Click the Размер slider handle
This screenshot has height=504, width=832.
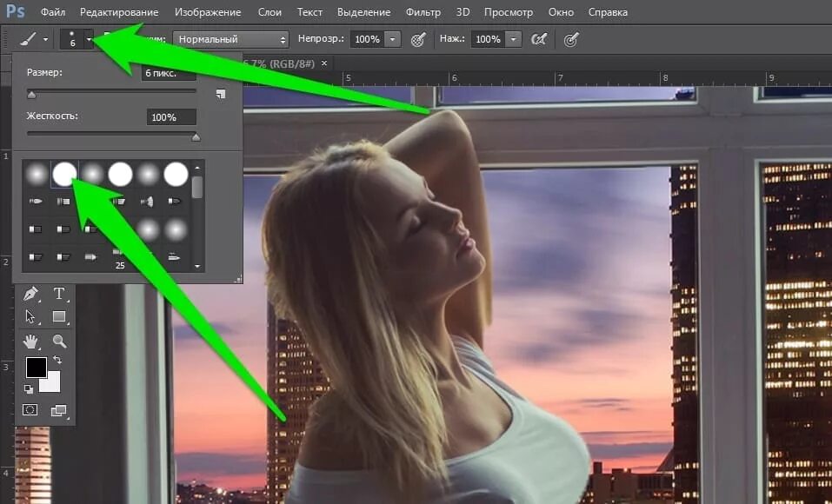pos(31,95)
